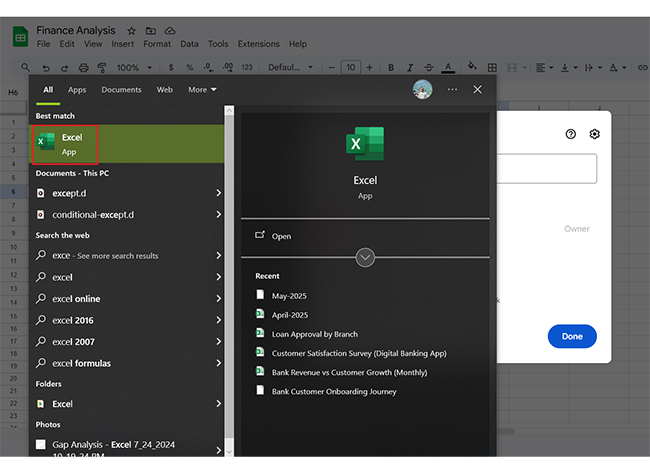Image resolution: width=650 pixels, height=473 pixels.
Task: Toggle Strikethrough formatting
Action: pos(429,68)
